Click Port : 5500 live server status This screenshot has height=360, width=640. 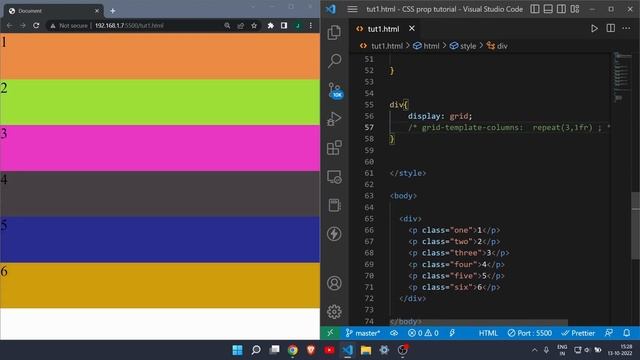click(x=529, y=333)
